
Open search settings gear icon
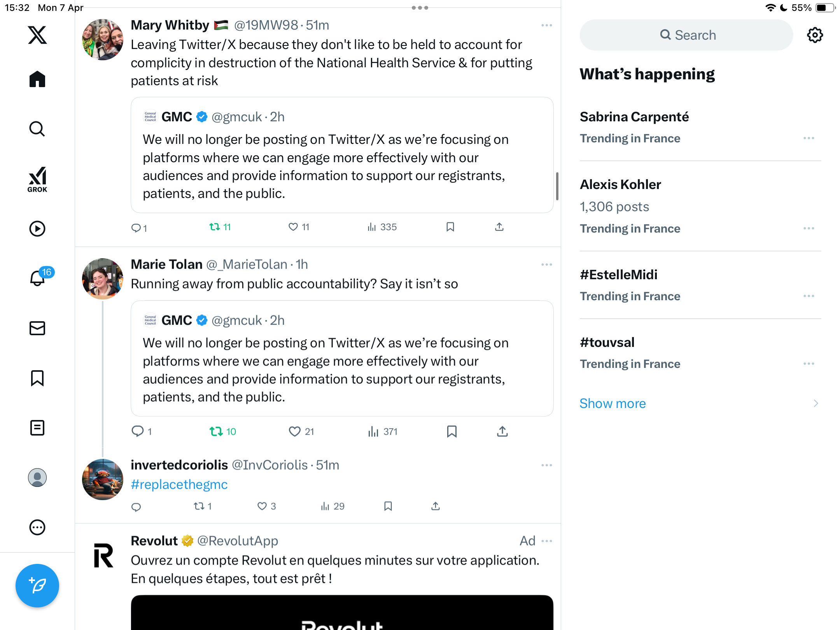coord(815,35)
